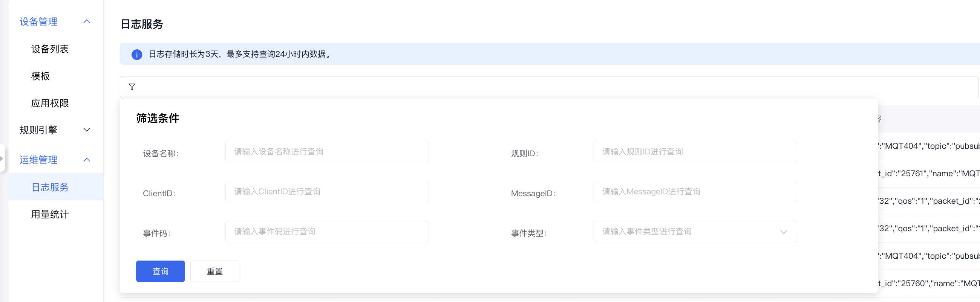The height and width of the screenshot is (302, 980).
Task: Focus the 设备名称 input field
Action: point(327,152)
